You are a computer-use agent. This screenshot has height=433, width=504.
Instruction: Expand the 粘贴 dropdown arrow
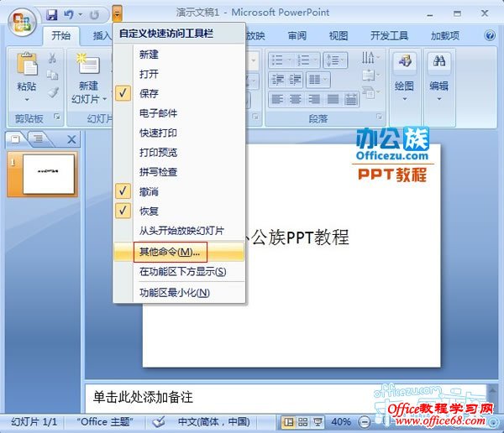[27, 100]
